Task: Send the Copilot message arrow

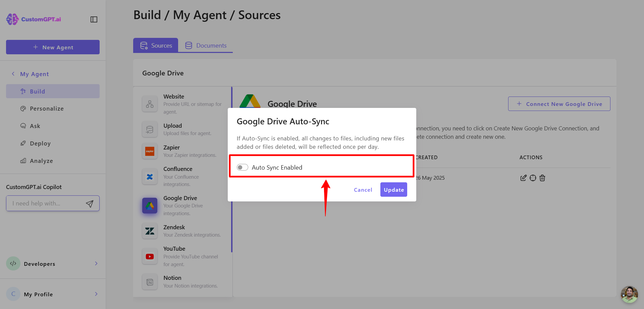Action: pos(90,203)
